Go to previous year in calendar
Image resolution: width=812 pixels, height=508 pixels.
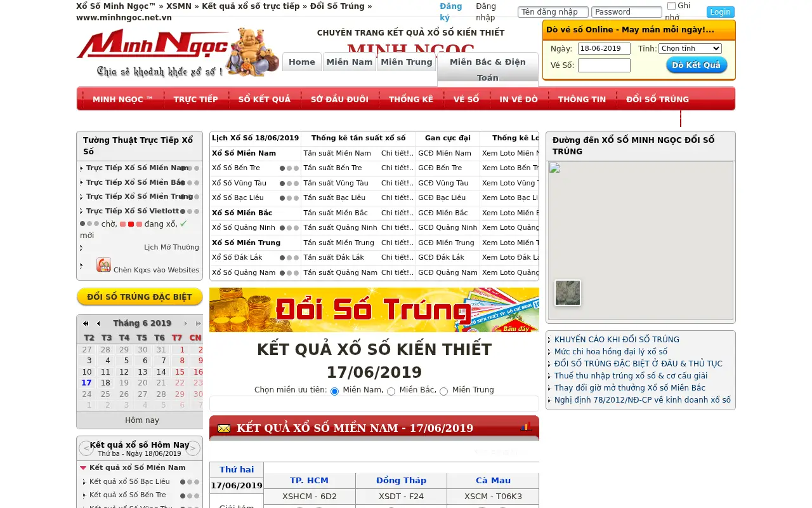[x=86, y=324]
